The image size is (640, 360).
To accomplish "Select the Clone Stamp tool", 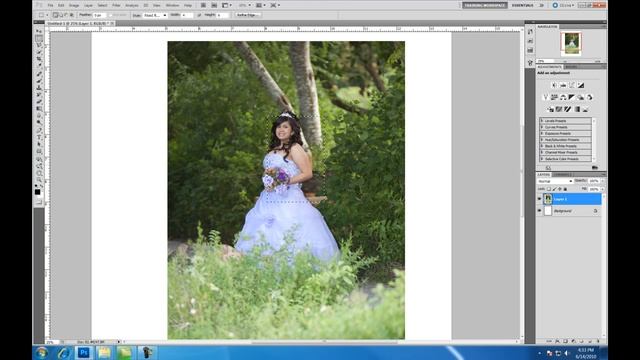I will (x=39, y=88).
